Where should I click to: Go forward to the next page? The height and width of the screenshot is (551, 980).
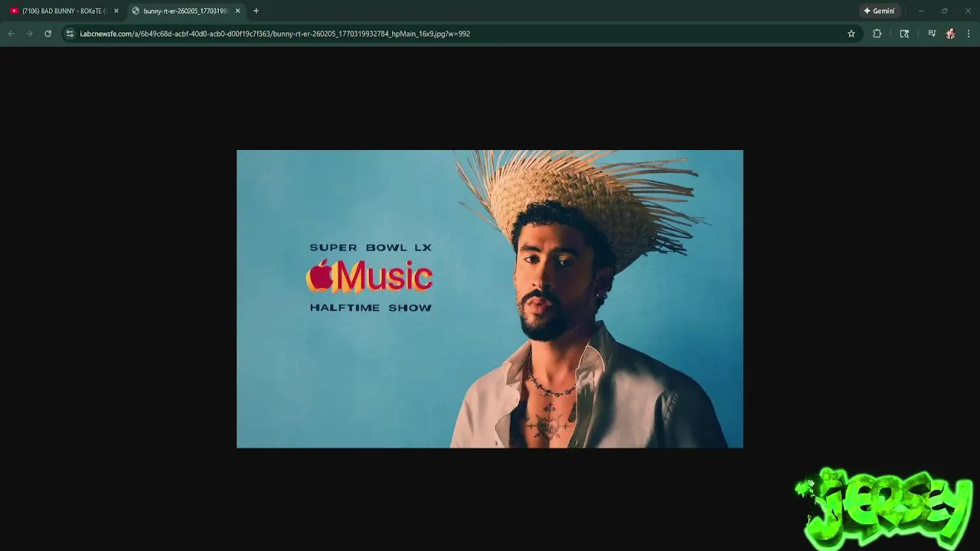point(30,34)
